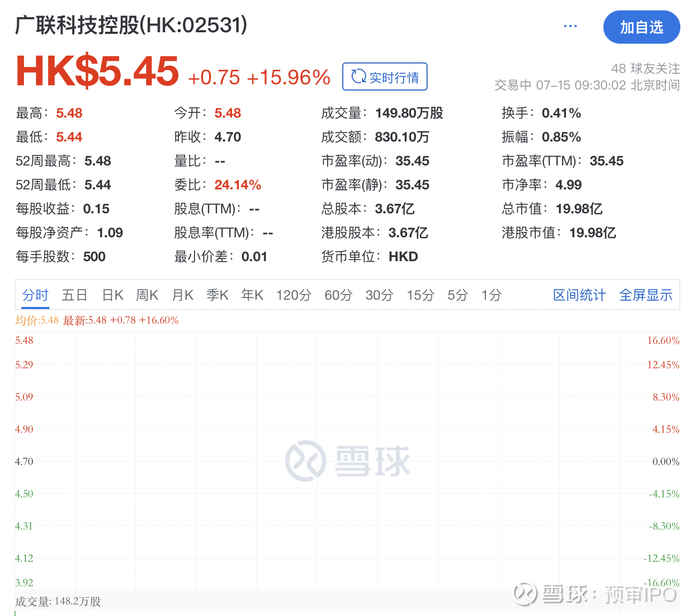The width and height of the screenshot is (697, 616).
Task: Click the 每手股数 value 500
Action: tap(94, 256)
